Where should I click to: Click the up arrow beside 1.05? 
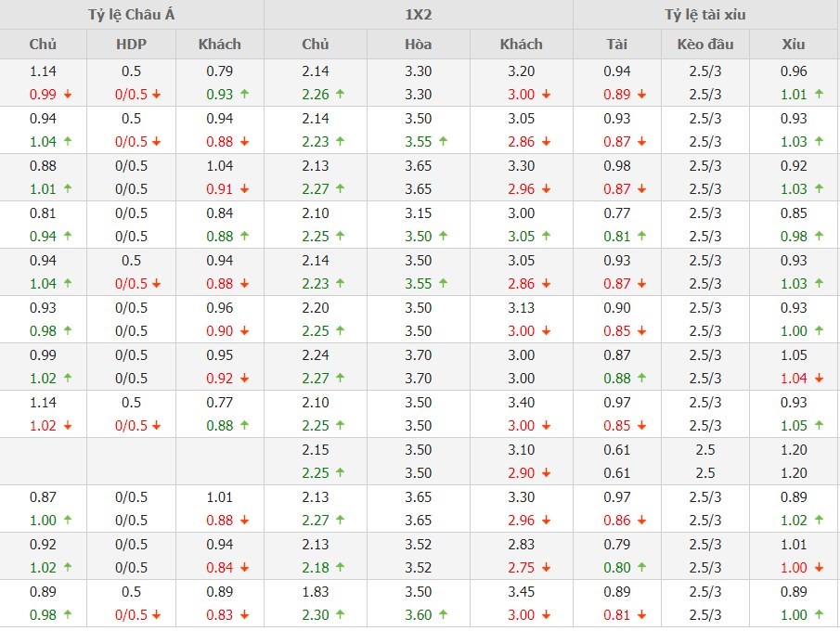click(821, 425)
